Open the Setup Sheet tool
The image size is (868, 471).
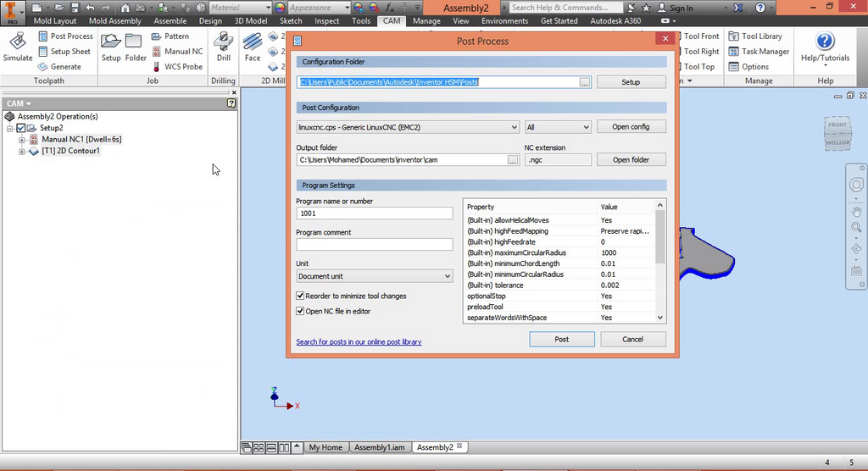point(64,52)
